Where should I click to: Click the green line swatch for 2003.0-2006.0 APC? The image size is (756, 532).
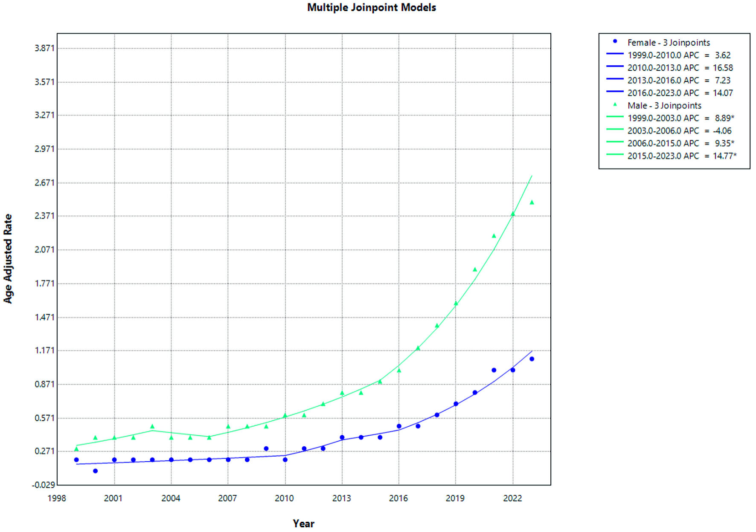[x=615, y=130]
